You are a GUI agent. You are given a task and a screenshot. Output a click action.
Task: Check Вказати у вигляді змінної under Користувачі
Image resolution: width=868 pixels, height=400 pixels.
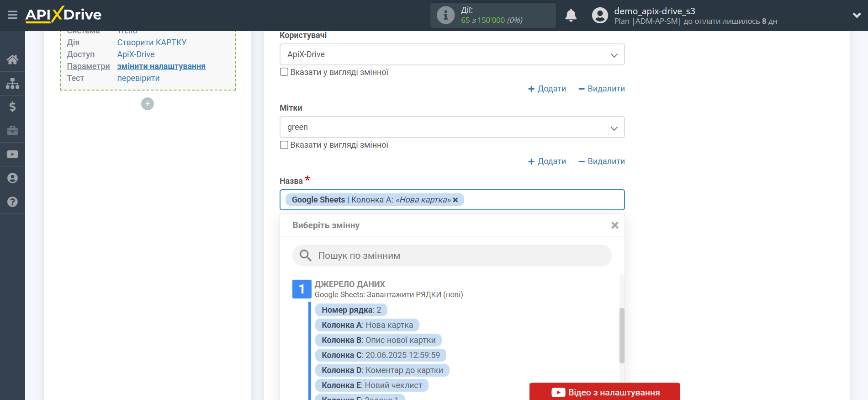point(284,72)
